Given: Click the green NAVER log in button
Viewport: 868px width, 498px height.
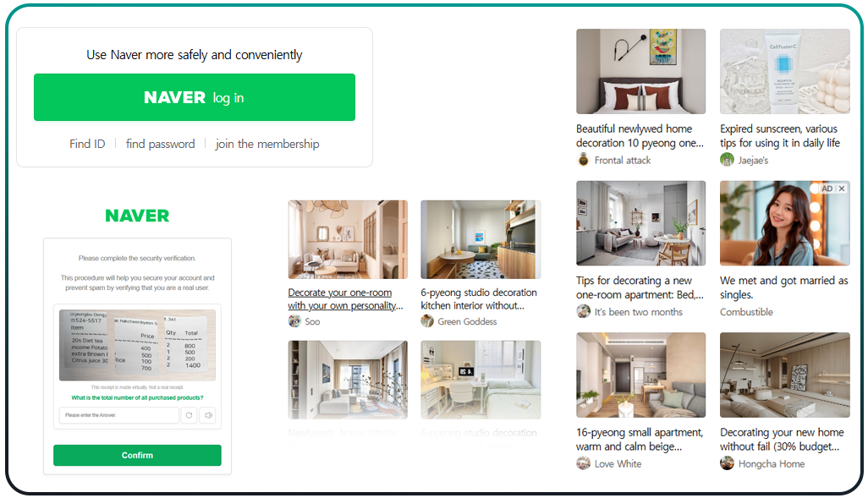Looking at the screenshot, I should click(x=195, y=97).
